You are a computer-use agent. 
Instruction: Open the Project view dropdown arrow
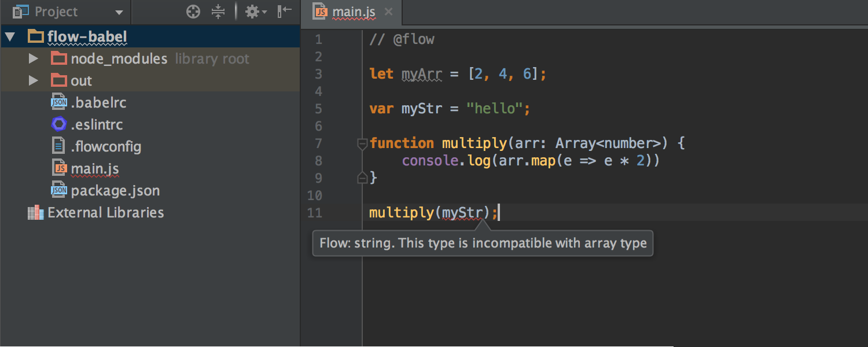coord(119,11)
